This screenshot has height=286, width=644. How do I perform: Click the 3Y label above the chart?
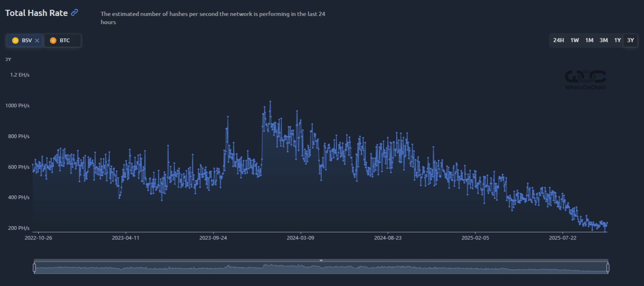coord(8,59)
